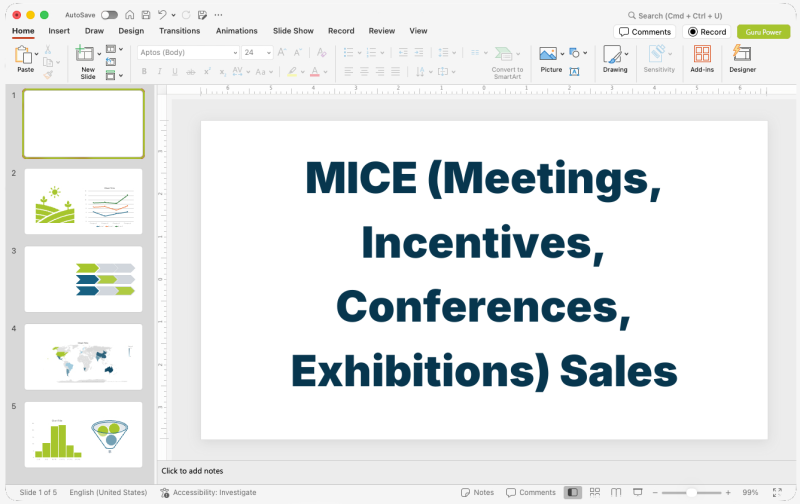800x504 pixels.
Task: Center align the text
Action: coord(364,71)
